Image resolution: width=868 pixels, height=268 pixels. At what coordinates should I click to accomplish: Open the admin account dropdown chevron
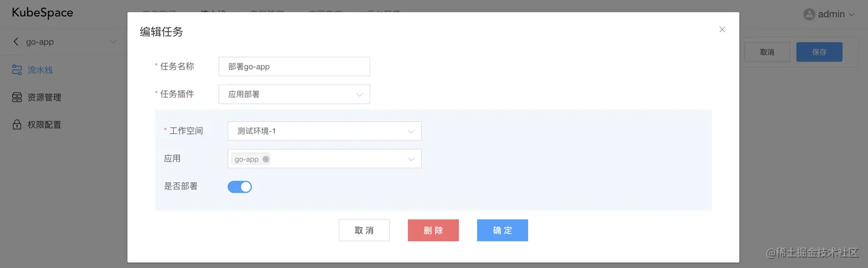tap(851, 14)
